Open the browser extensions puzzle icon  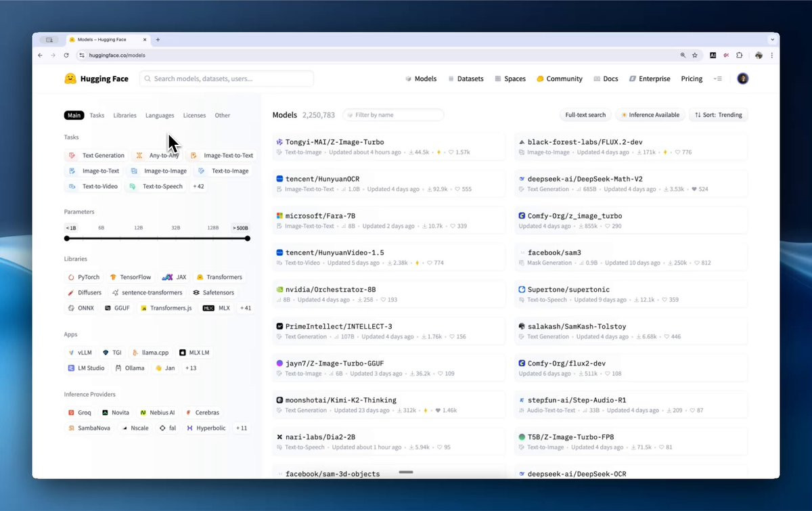tap(740, 55)
